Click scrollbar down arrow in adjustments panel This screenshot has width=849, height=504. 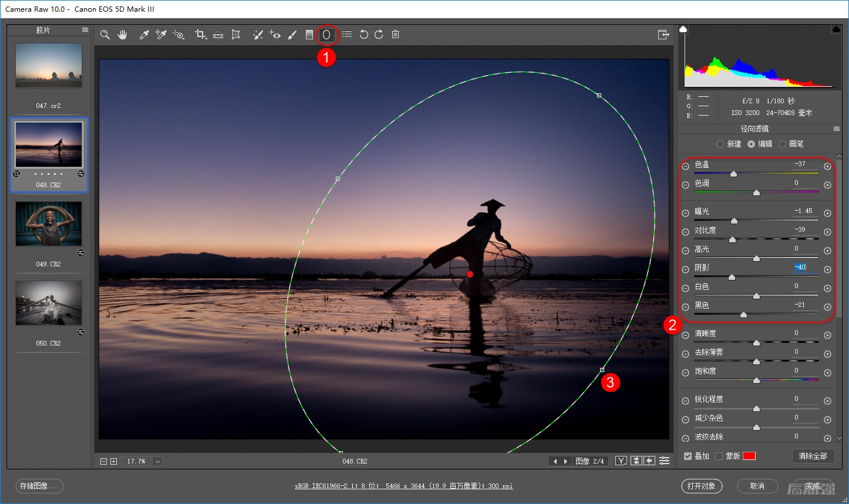coord(839,438)
